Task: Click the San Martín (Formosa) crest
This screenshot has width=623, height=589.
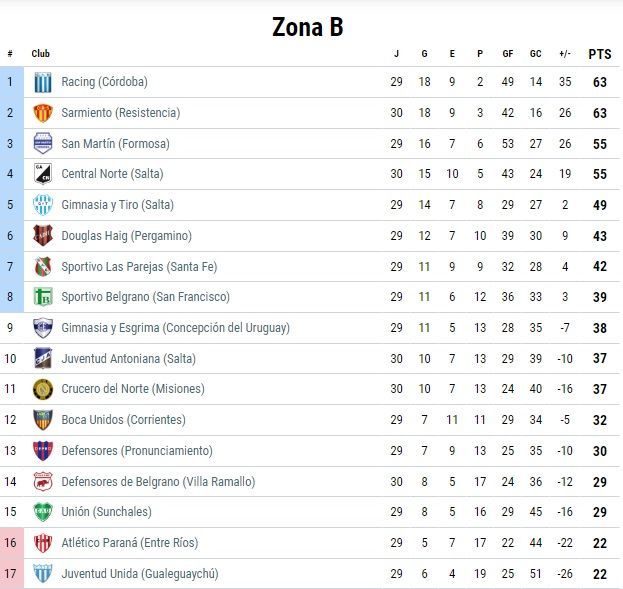Action: [42, 144]
